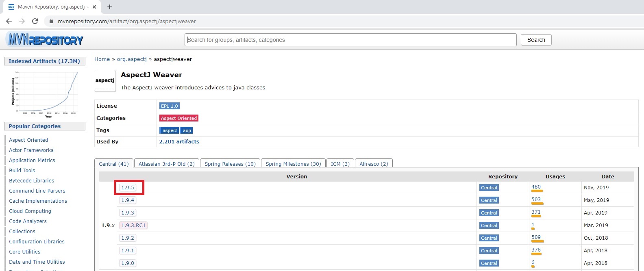Close the Maven Repository browser tab

(94, 7)
